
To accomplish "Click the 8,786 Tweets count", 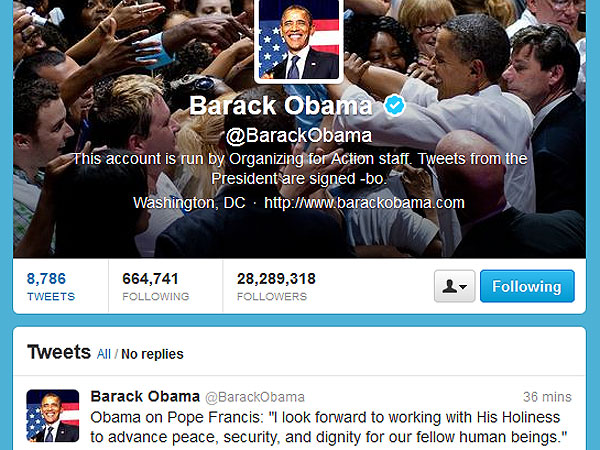I will 51,286.
